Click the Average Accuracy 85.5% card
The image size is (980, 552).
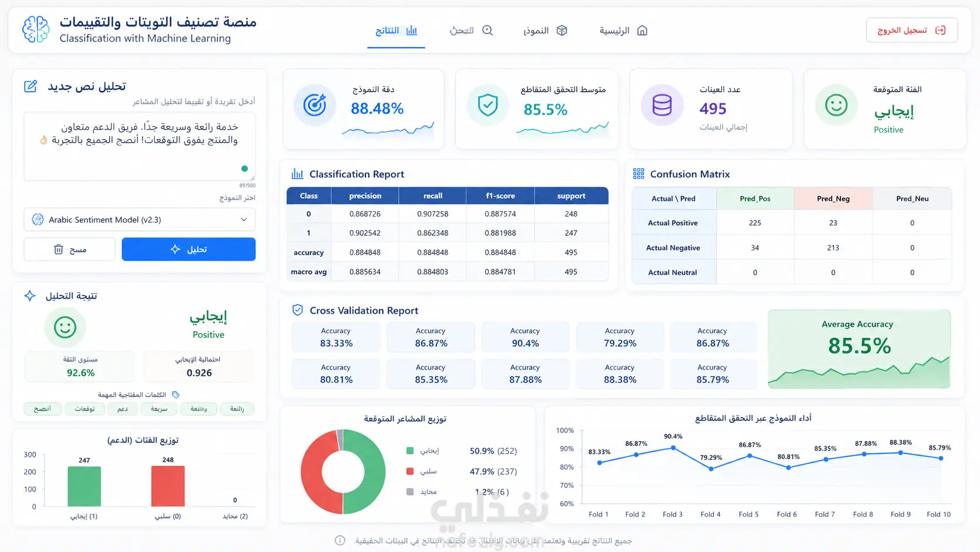coord(859,349)
